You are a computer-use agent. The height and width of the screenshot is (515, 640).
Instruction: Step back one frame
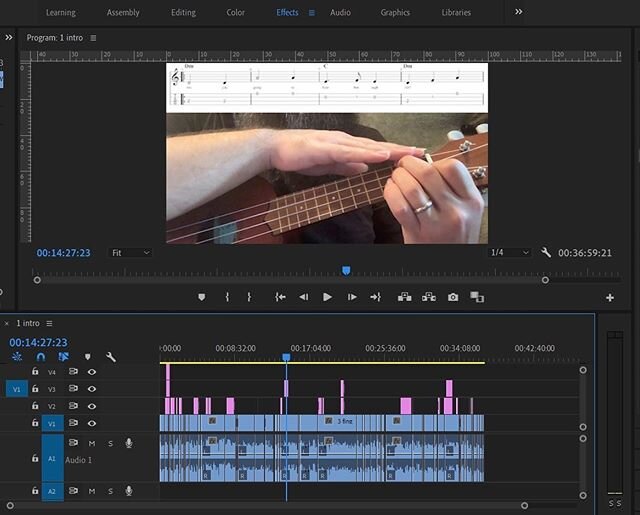[304, 297]
